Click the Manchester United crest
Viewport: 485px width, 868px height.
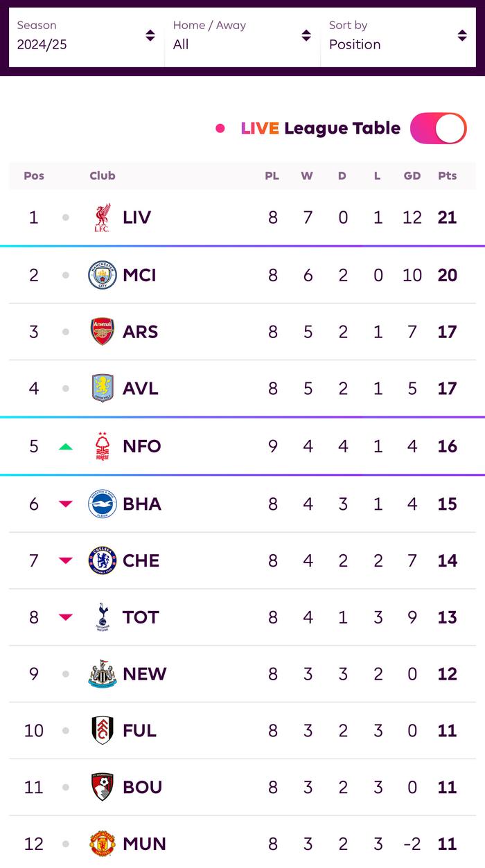(x=103, y=844)
